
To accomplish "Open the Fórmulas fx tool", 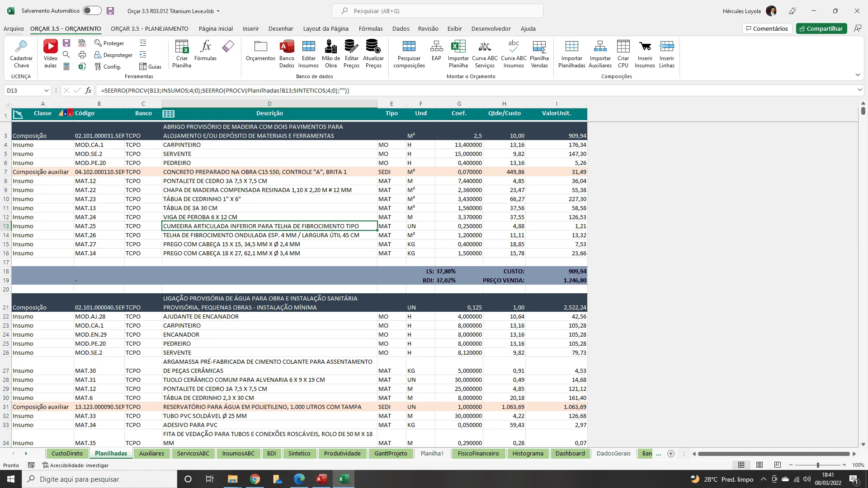I will pos(205,50).
